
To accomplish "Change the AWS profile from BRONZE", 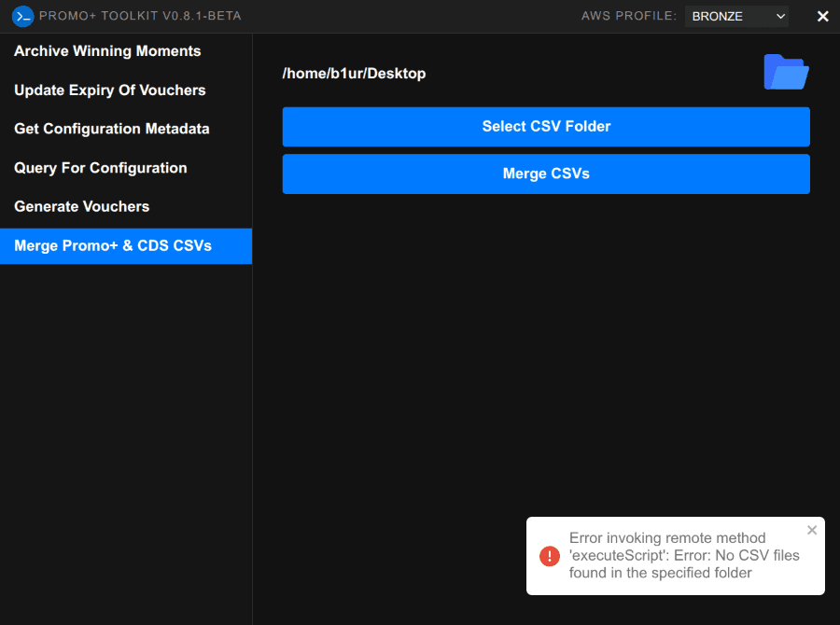I will click(x=736, y=16).
